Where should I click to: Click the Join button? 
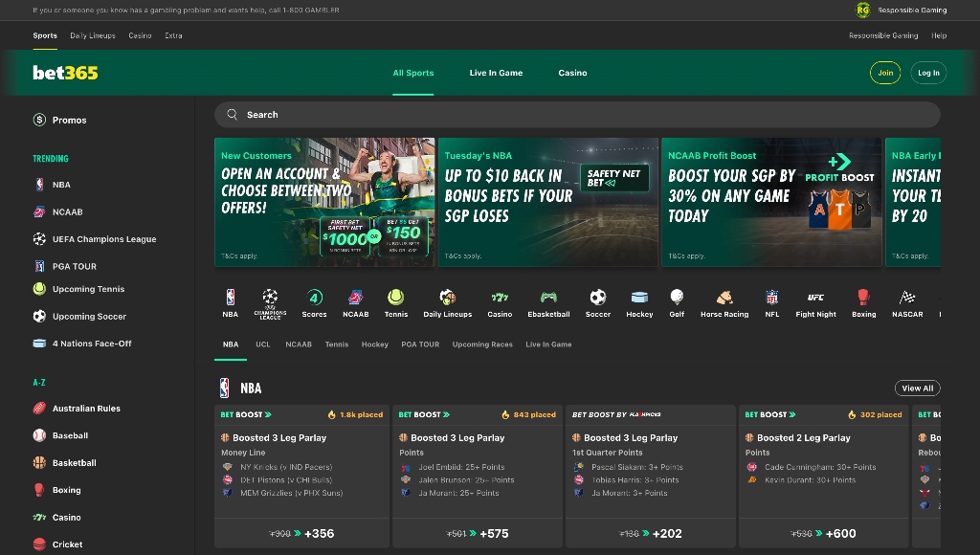885,73
